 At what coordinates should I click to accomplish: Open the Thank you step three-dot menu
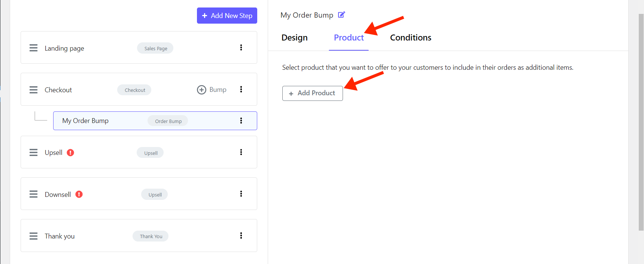241,235
